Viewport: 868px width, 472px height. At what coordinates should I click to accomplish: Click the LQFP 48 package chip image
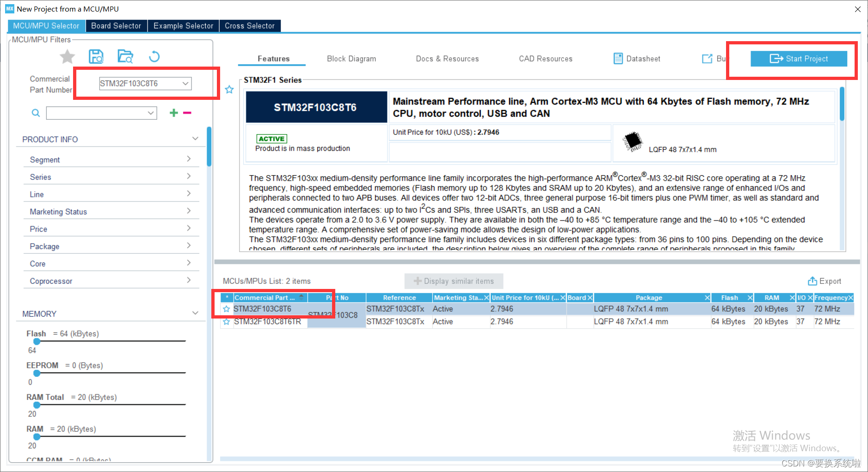point(633,141)
